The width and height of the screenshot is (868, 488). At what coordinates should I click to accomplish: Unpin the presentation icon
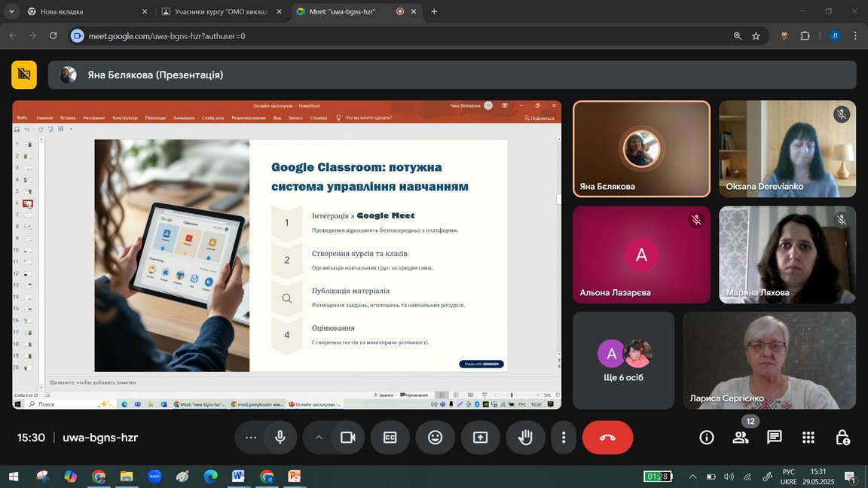point(24,75)
